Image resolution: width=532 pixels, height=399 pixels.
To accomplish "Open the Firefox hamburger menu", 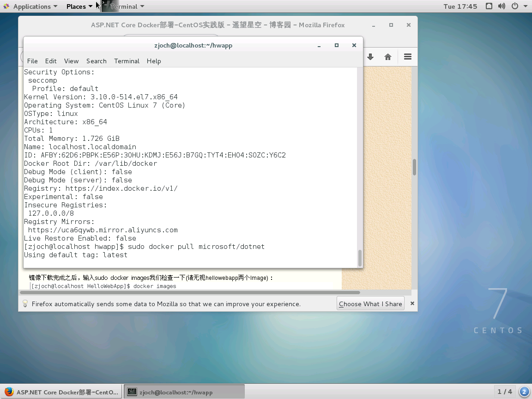I will (x=408, y=57).
